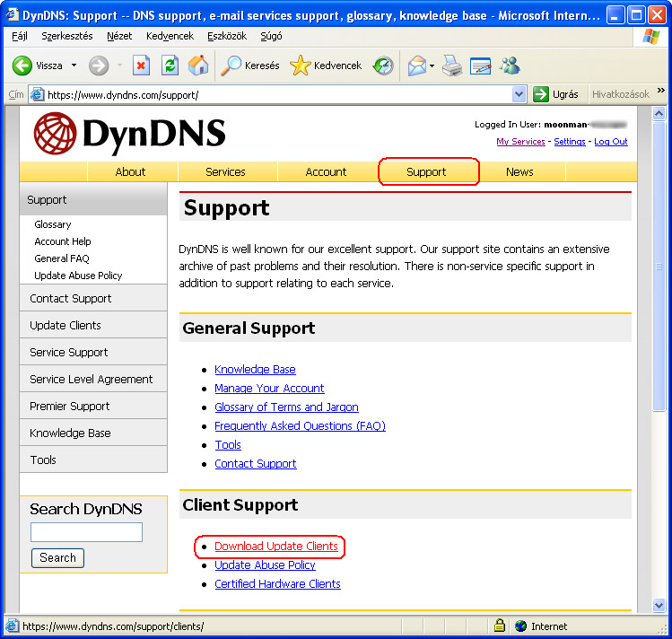The image size is (672, 639).
Task: Open the Eszközök menu
Action: 227,36
